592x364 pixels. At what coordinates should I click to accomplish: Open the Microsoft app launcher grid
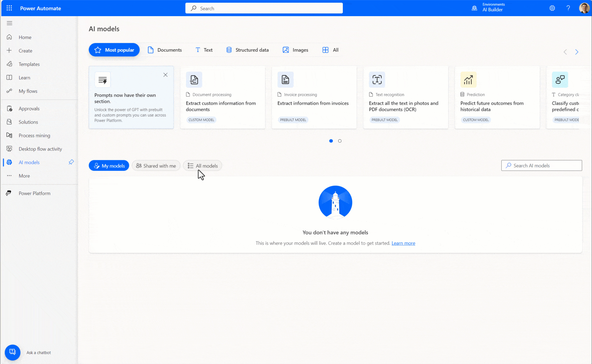9,8
